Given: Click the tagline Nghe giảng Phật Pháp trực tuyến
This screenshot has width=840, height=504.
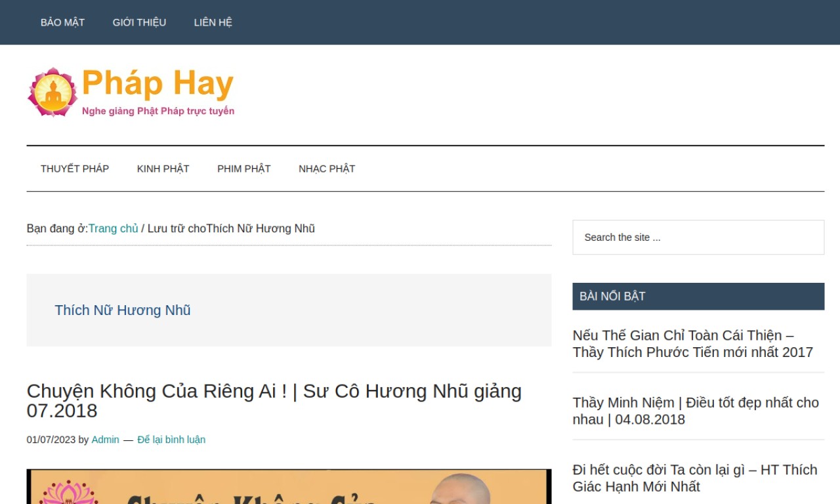Looking at the screenshot, I should click(158, 111).
